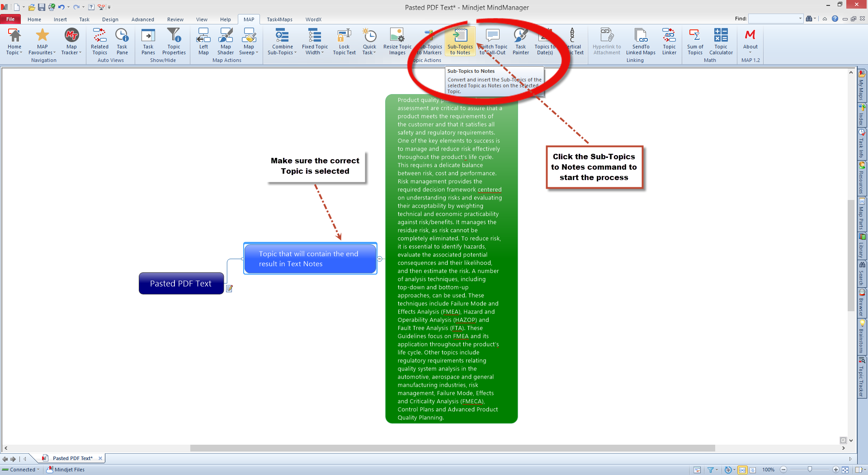This screenshot has width=868, height=475.
Task: Collapse the selected topic's subtopic connector
Action: pos(380,259)
